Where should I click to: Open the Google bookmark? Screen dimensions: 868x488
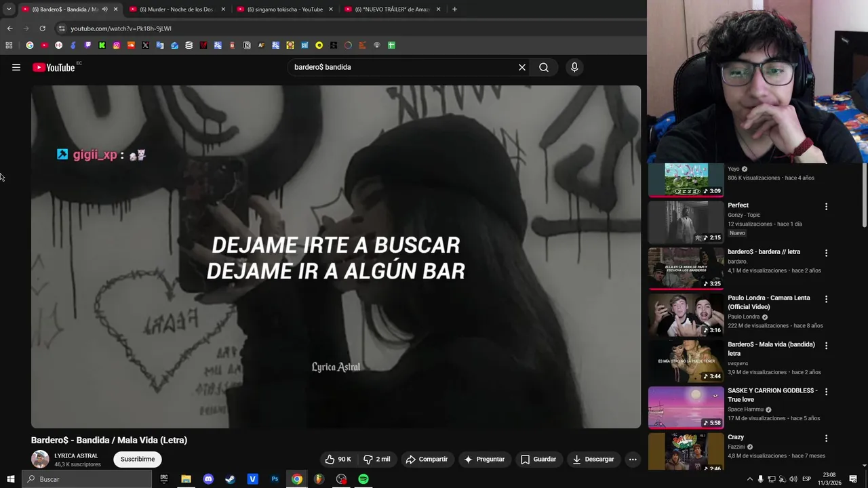point(30,45)
